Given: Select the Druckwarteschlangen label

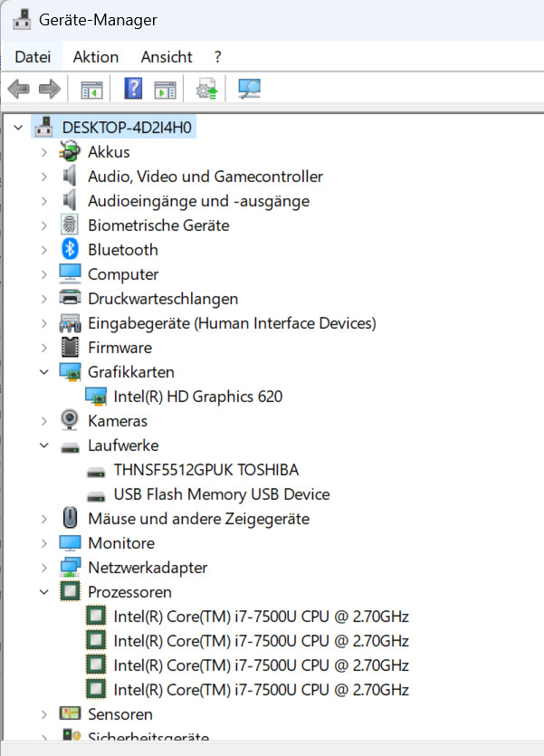Looking at the screenshot, I should click(x=163, y=299).
